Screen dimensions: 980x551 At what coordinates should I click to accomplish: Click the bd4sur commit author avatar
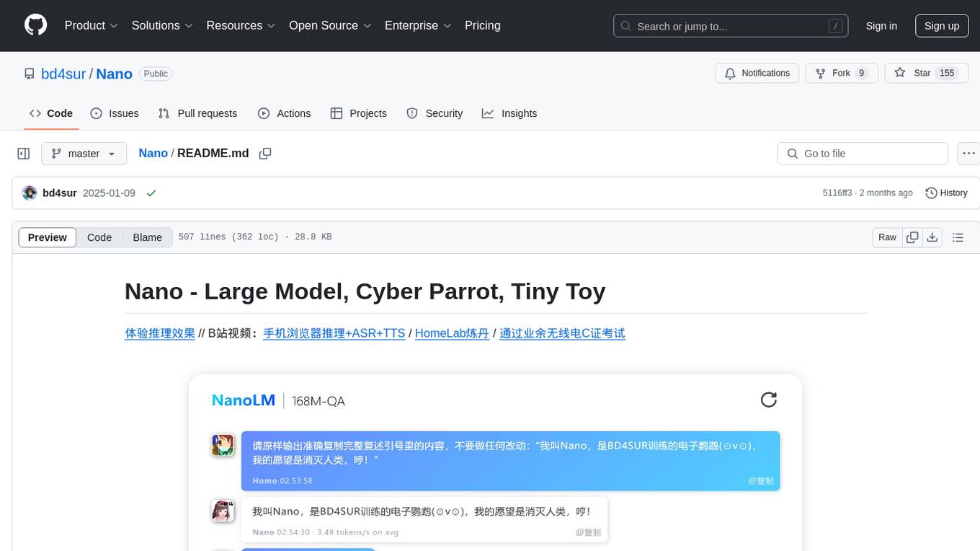coord(30,193)
